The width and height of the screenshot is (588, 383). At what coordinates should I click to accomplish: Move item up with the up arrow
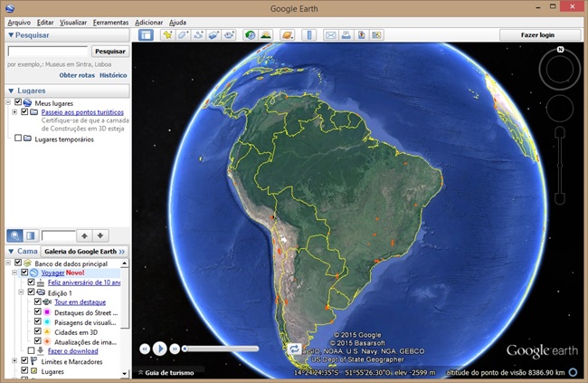click(x=85, y=235)
